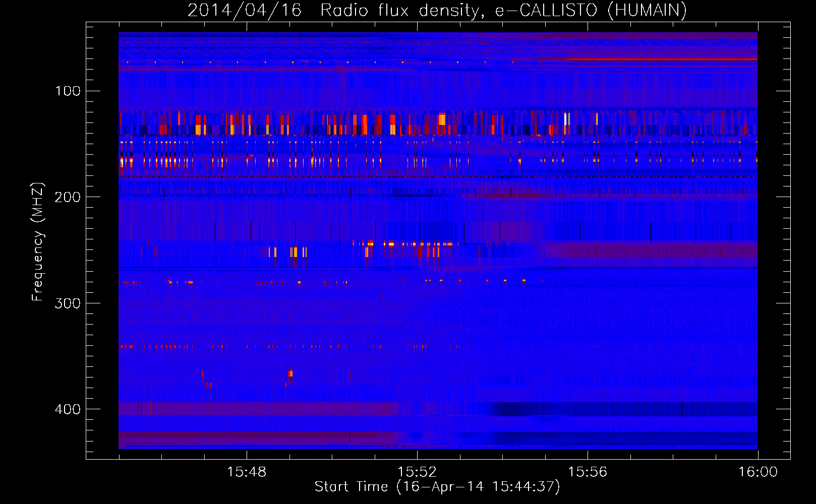816x504 pixels.
Task: Select the 200 frequency tick label
Action: (x=68, y=197)
